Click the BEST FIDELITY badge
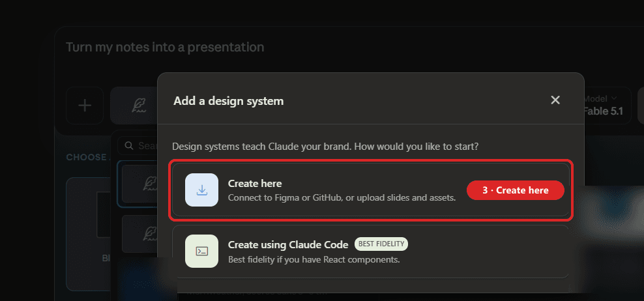This screenshot has height=301, width=644. 381,244
